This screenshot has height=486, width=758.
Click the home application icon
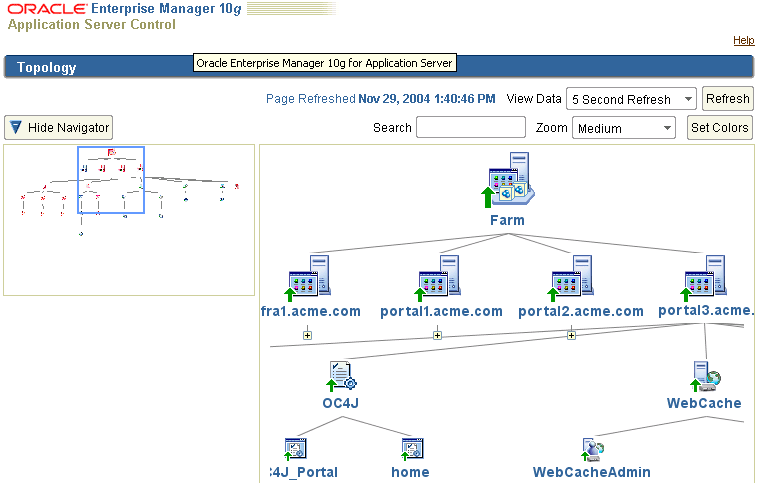(x=412, y=449)
